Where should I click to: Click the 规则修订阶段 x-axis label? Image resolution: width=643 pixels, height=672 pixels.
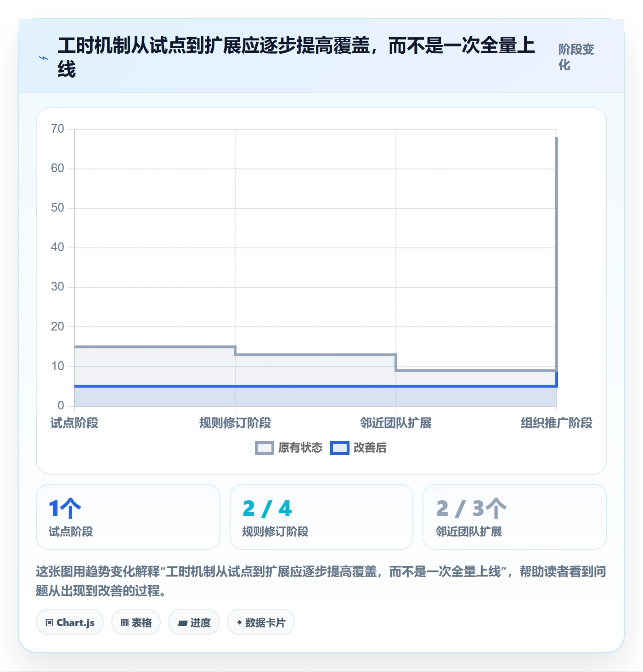click(235, 423)
